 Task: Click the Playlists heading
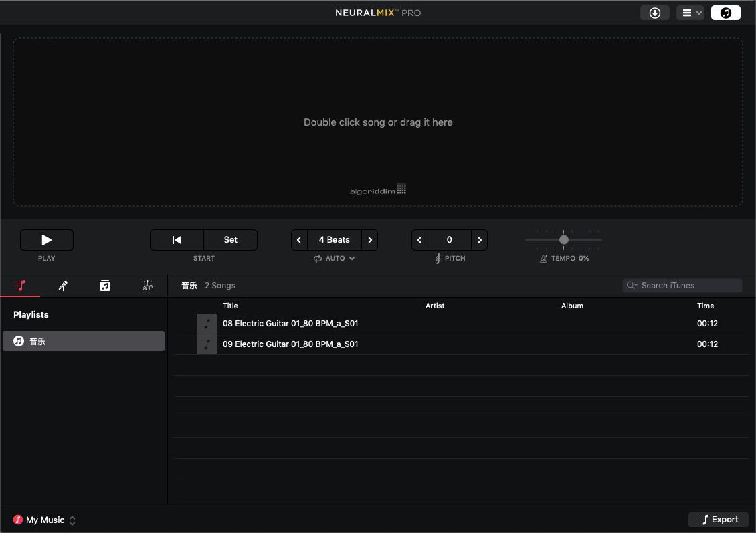pos(31,315)
